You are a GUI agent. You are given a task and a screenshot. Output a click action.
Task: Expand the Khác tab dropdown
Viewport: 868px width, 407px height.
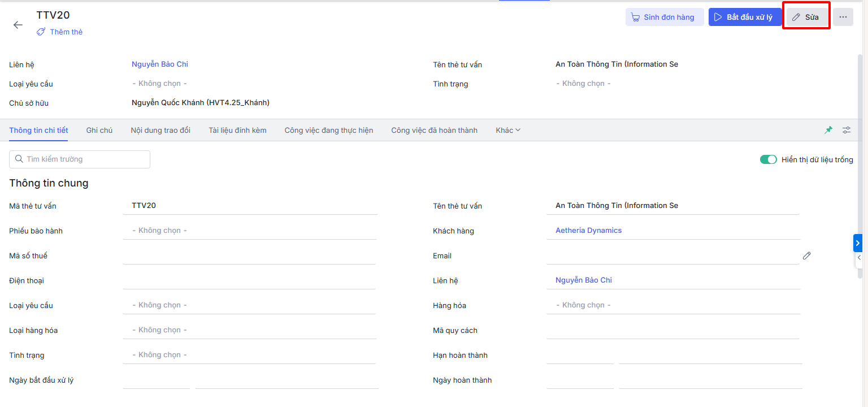tap(508, 131)
